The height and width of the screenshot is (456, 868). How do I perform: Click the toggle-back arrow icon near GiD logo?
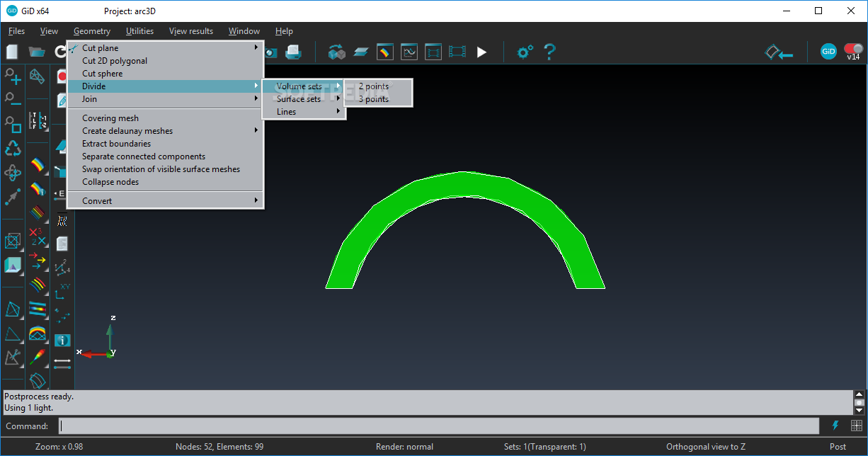tap(779, 52)
